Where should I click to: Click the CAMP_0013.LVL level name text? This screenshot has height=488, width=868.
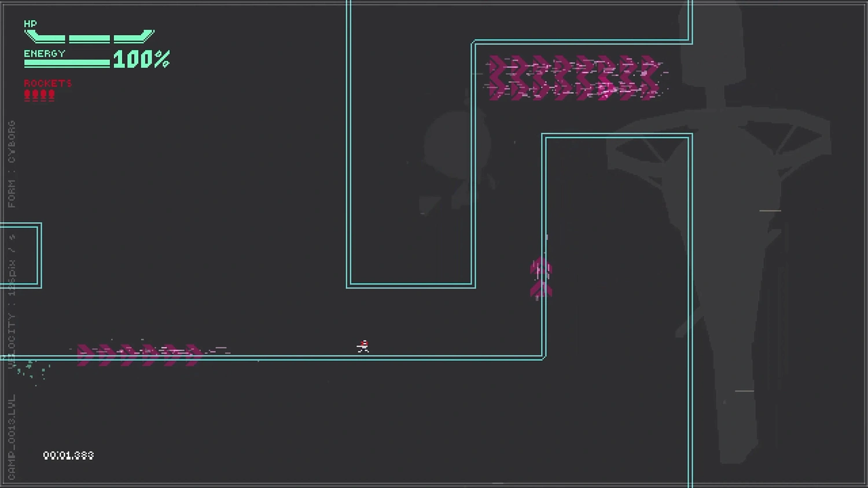tap(12, 437)
